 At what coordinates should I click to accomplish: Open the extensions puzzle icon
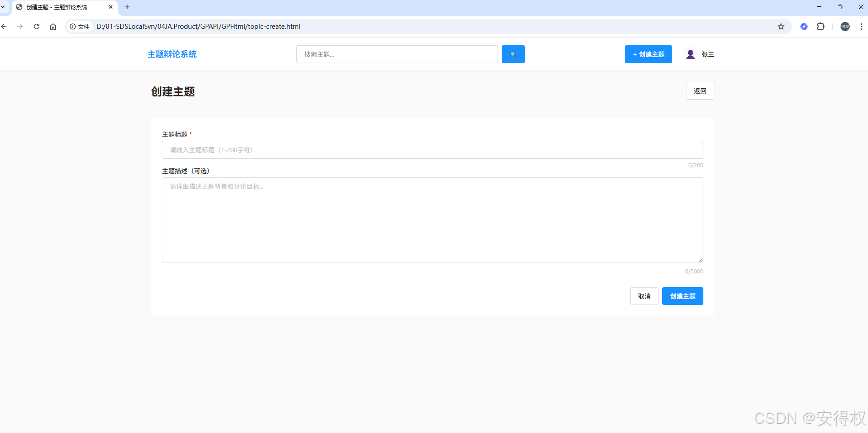point(821,27)
